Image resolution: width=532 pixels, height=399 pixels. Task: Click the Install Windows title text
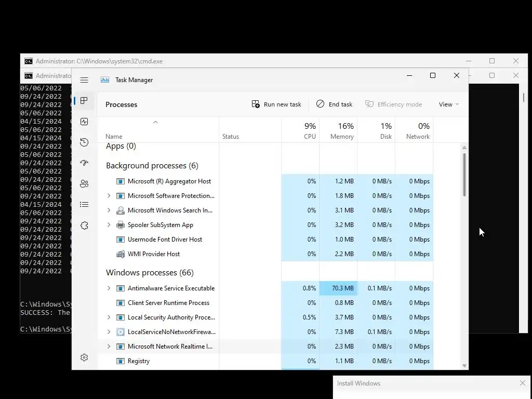[358, 383]
